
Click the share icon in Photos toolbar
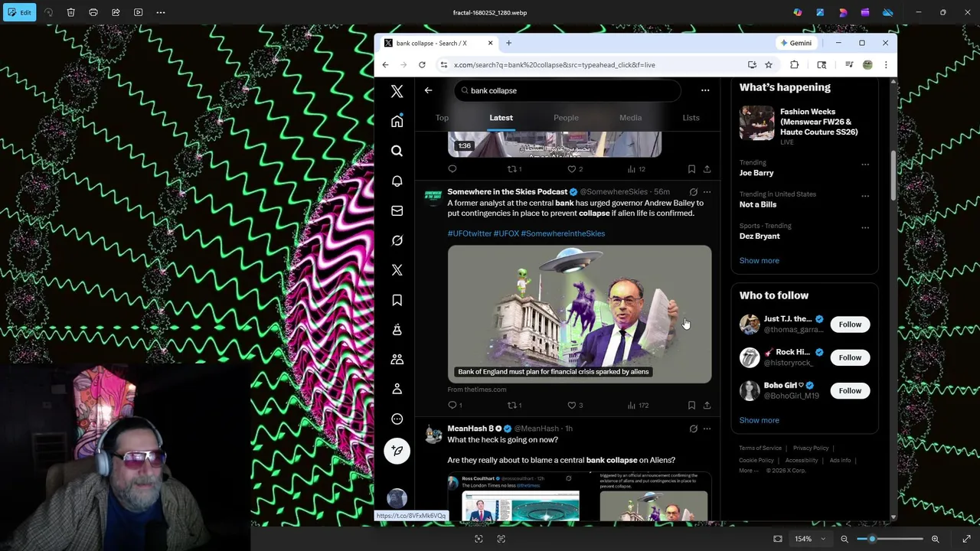click(x=116, y=12)
